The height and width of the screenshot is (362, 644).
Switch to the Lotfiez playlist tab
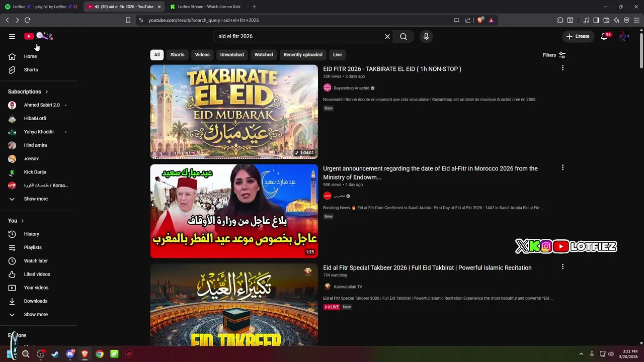point(41,7)
